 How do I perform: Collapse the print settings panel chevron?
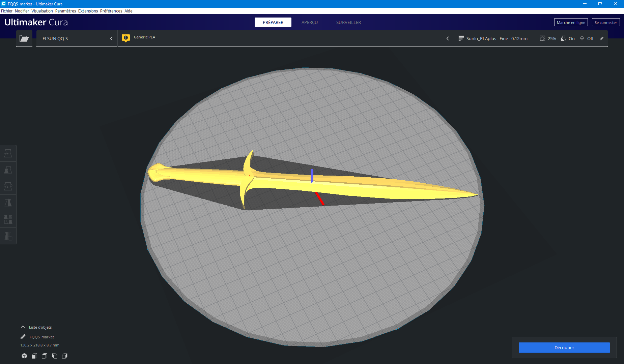tap(448, 38)
